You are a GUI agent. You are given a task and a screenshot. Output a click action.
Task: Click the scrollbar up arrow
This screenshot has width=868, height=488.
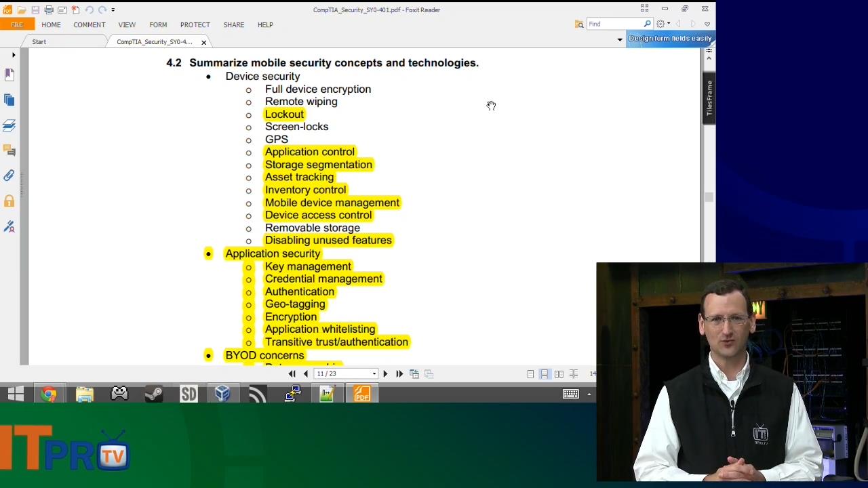pyautogui.click(x=709, y=58)
